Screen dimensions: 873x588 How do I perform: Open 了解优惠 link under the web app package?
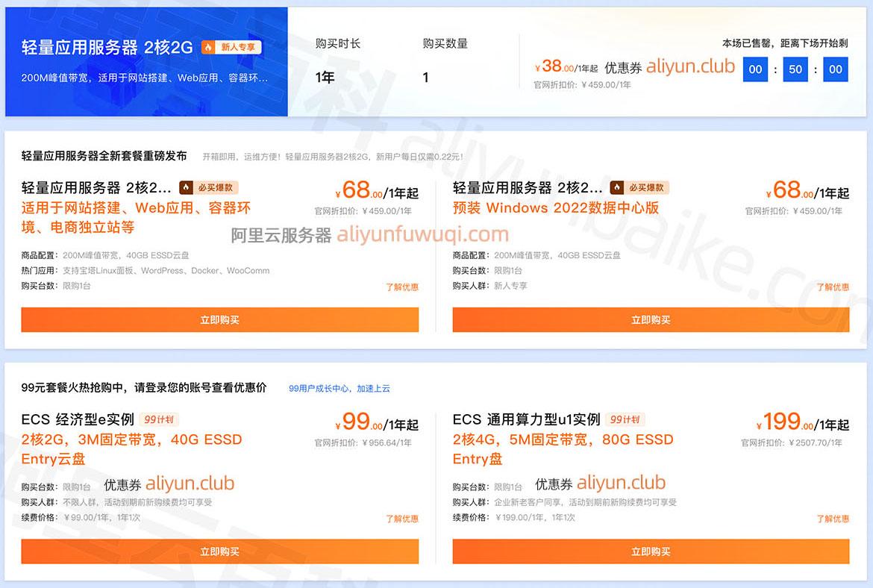tap(402, 287)
